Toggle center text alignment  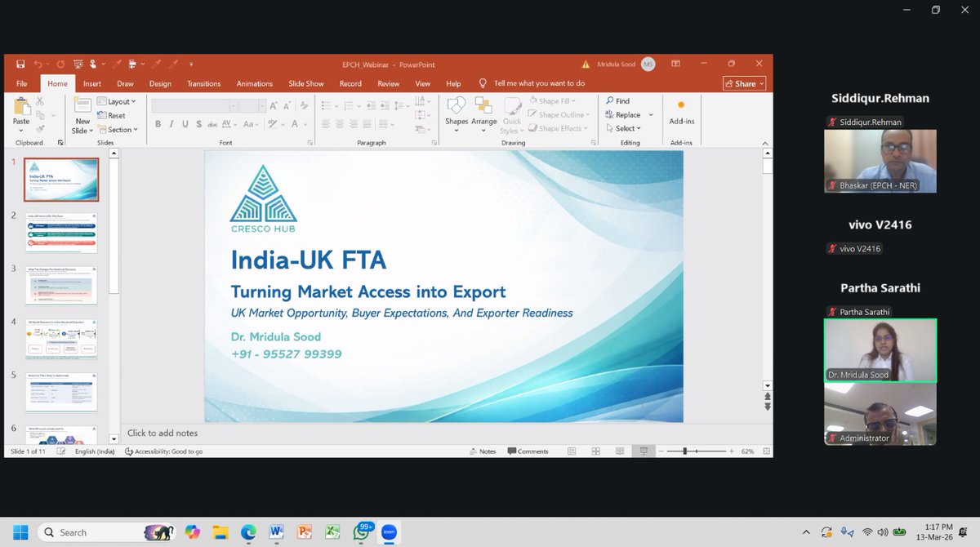[x=340, y=124]
